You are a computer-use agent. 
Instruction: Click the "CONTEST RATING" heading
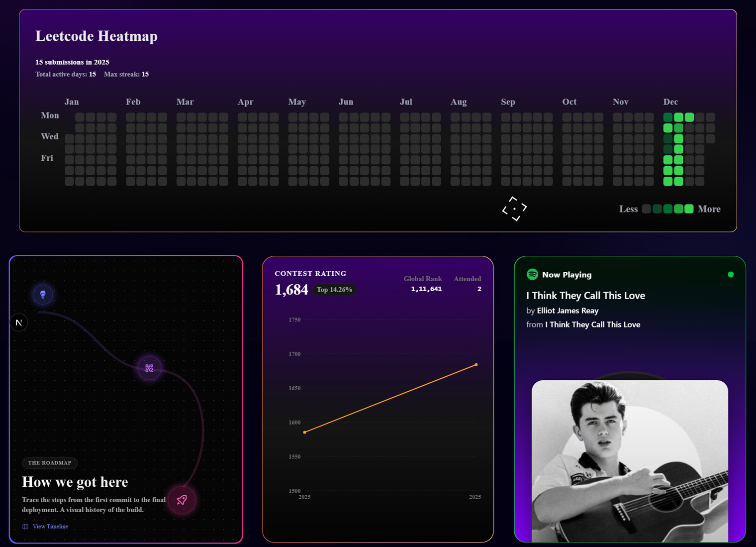pyautogui.click(x=310, y=274)
